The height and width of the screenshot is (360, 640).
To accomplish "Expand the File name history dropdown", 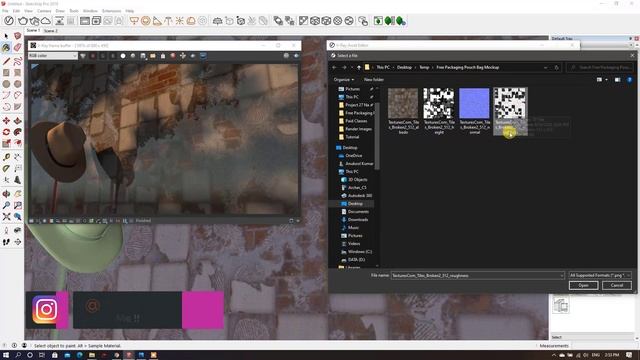I will point(562,276).
